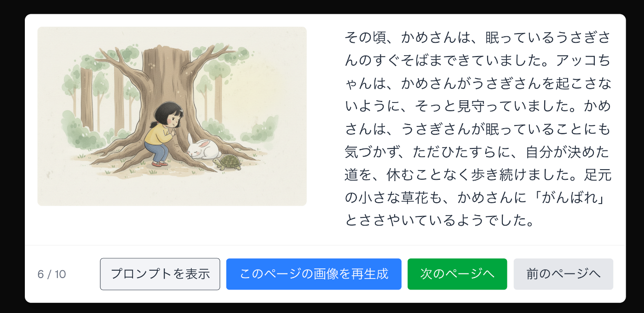Click the closing line とささやいているようでした。
644x313 pixels.
tap(440, 221)
